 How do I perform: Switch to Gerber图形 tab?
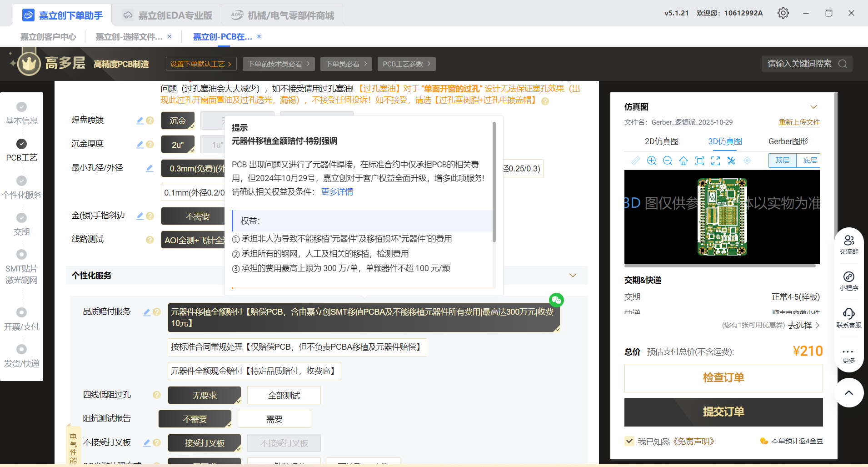click(x=788, y=141)
